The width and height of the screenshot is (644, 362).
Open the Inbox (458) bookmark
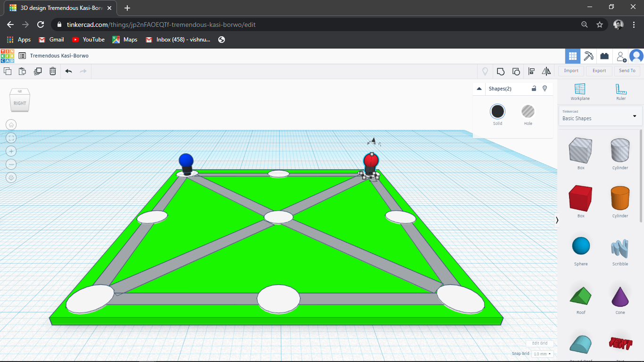(178, 40)
